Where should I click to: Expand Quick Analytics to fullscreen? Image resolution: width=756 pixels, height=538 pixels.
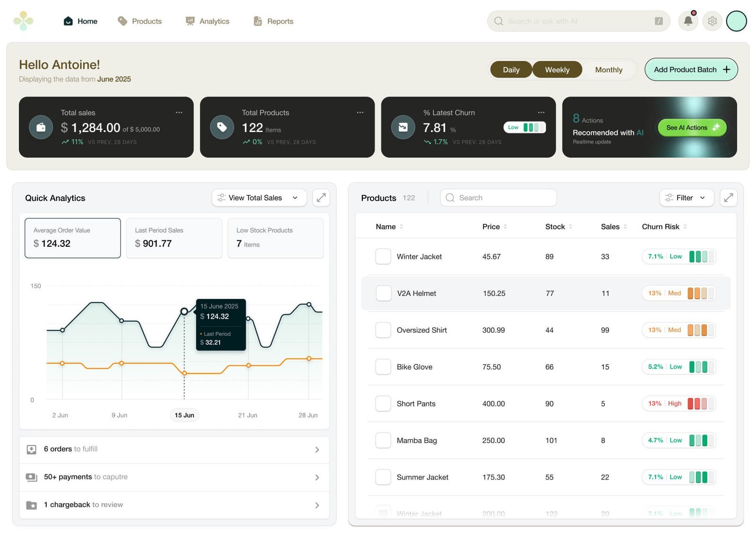321,198
